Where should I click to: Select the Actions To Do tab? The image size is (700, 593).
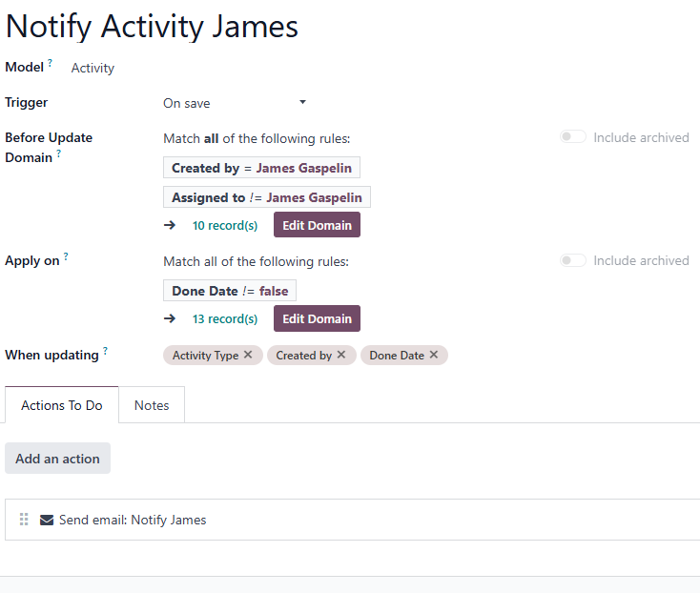click(62, 405)
